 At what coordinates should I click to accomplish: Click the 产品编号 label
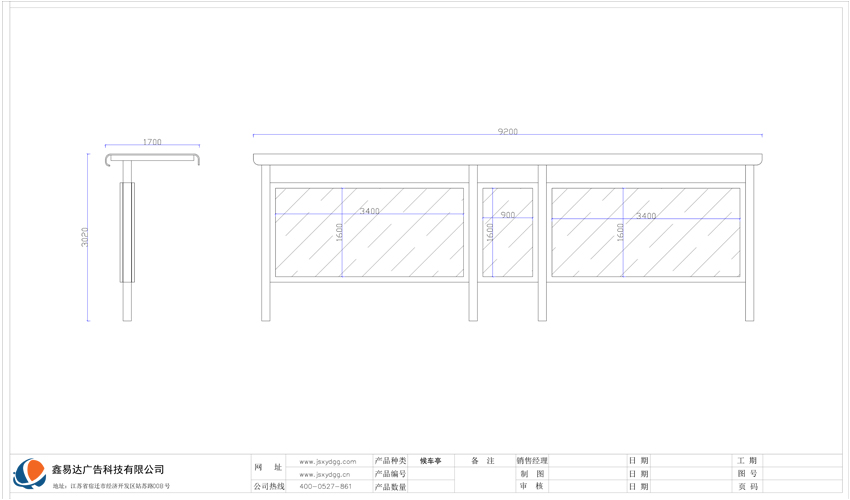click(390, 473)
